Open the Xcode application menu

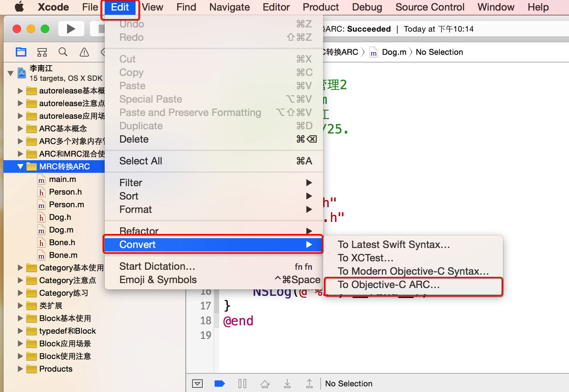coord(53,7)
